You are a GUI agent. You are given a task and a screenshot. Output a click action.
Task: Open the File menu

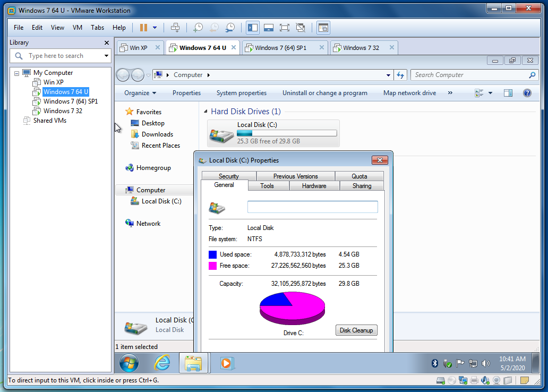[19, 28]
